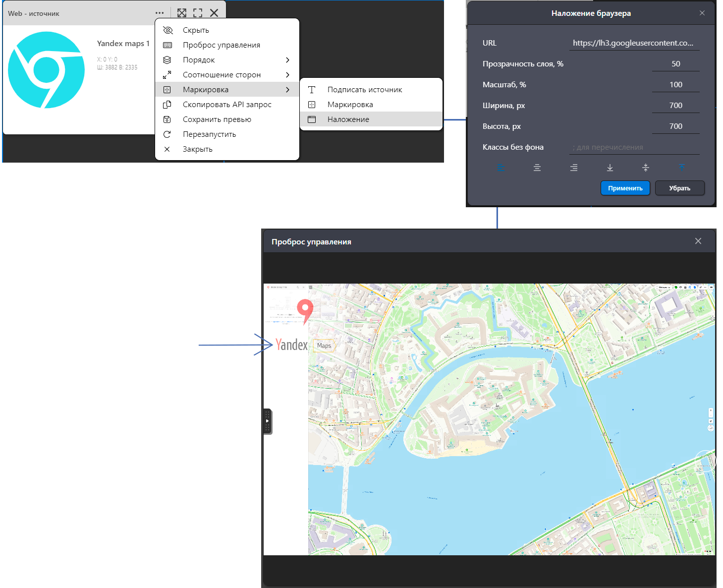Expand the side panel handle on map's left edge
This screenshot has height=588, width=723.
[268, 421]
